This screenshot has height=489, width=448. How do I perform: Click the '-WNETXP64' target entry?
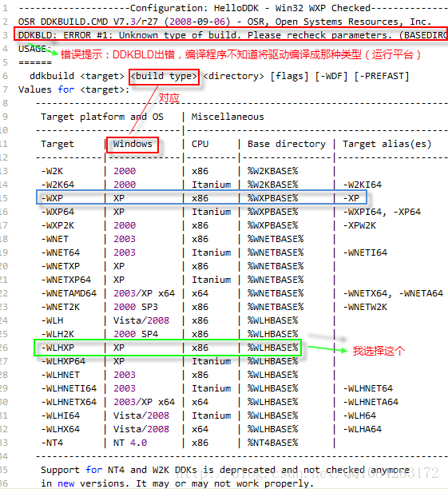coord(66,280)
